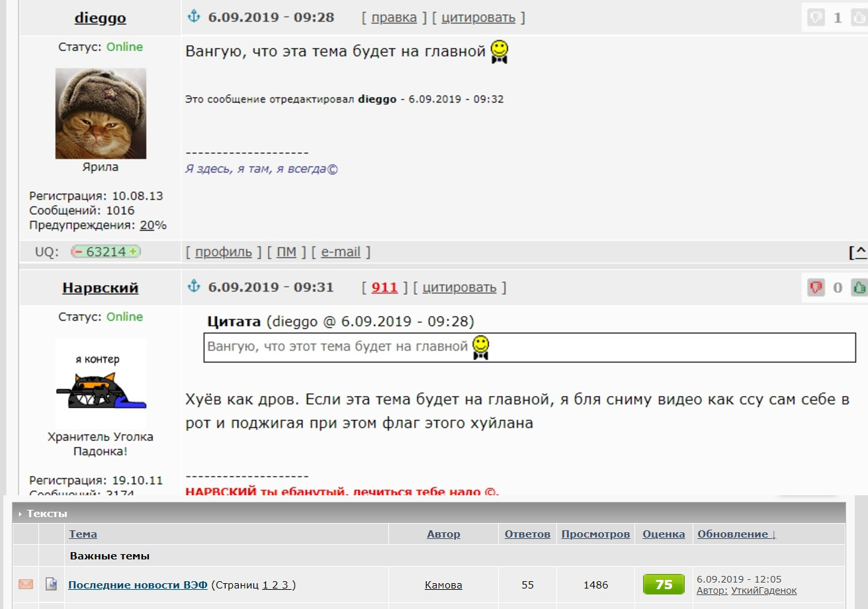Click the smiley emoticon inside the quote box

481,346
